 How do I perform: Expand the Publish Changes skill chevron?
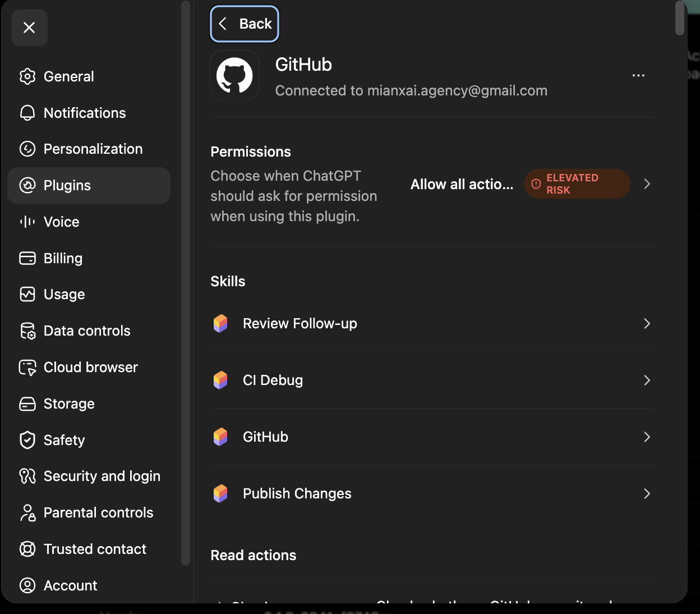(647, 493)
